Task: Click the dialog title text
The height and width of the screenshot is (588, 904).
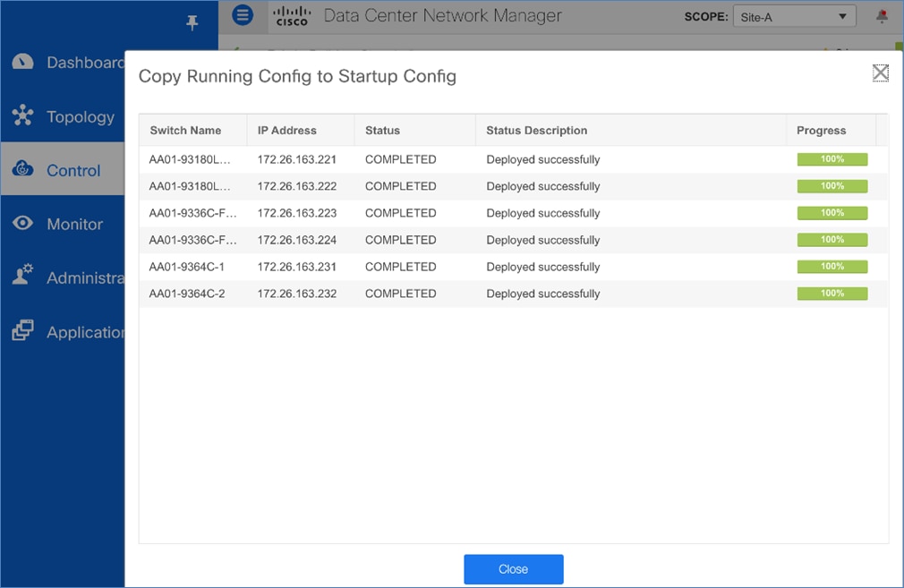Action: pyautogui.click(x=297, y=77)
